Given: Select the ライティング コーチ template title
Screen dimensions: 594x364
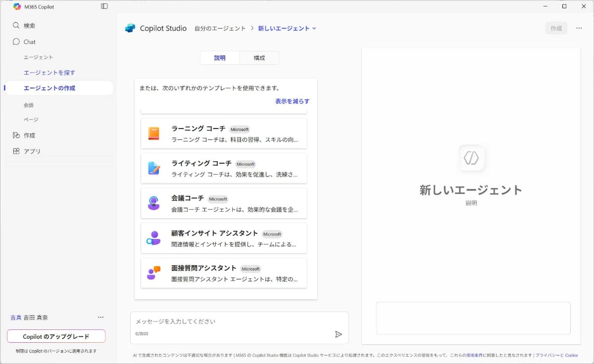Looking at the screenshot, I should (x=201, y=163).
